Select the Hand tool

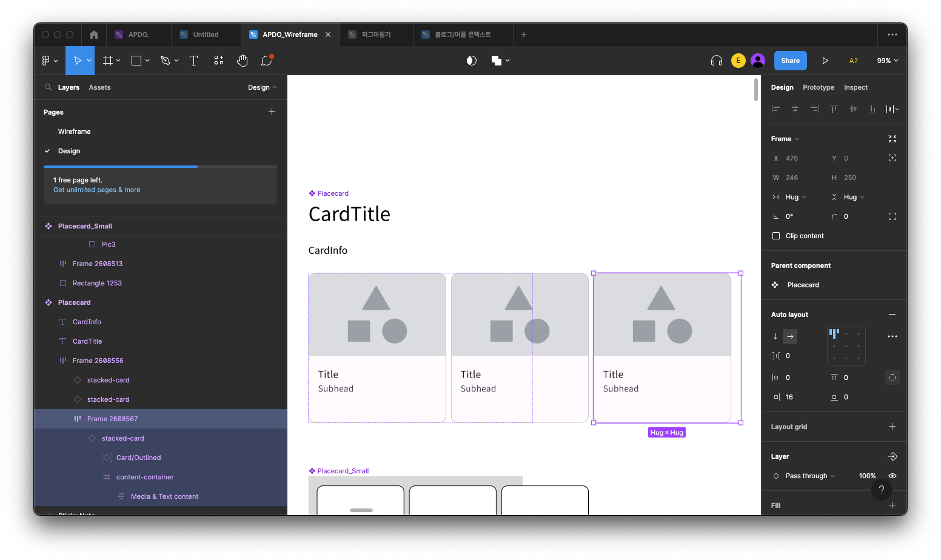243,61
